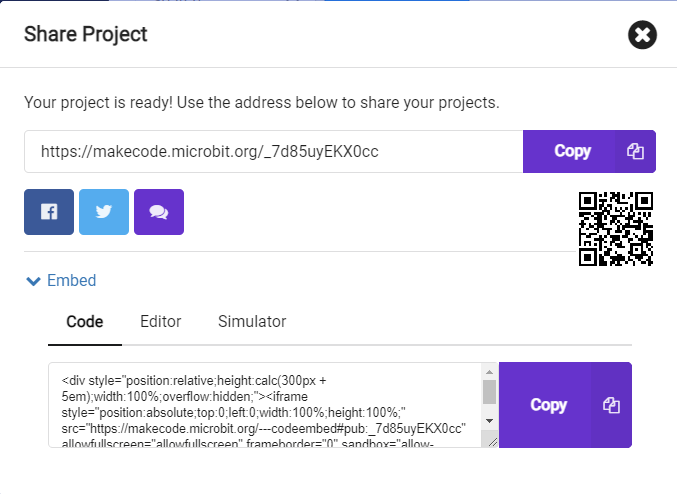Click the clipboard icon beside the URL Copy button

click(635, 152)
